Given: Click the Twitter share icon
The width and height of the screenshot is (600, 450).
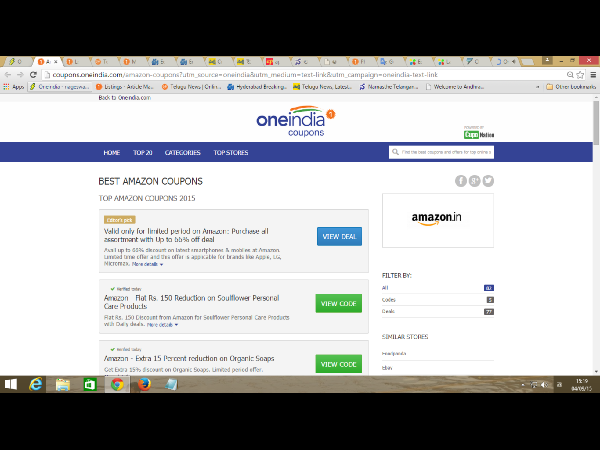Looking at the screenshot, I should pos(489,181).
